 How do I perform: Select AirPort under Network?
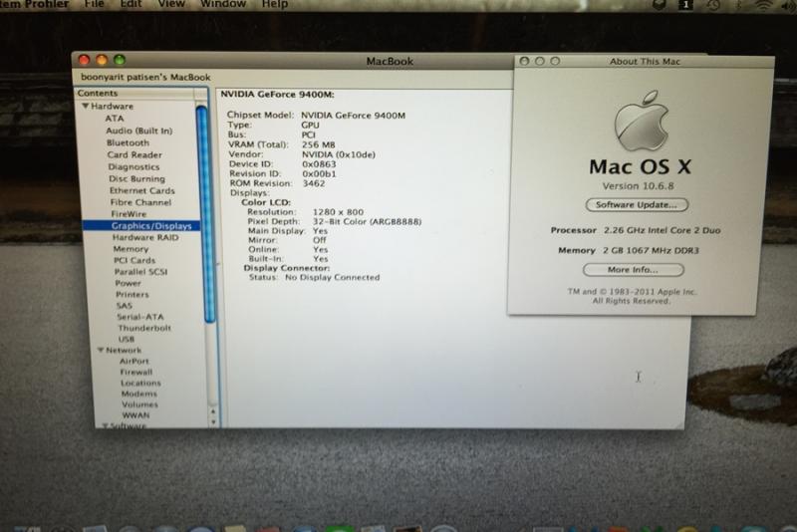pyautogui.click(x=134, y=361)
